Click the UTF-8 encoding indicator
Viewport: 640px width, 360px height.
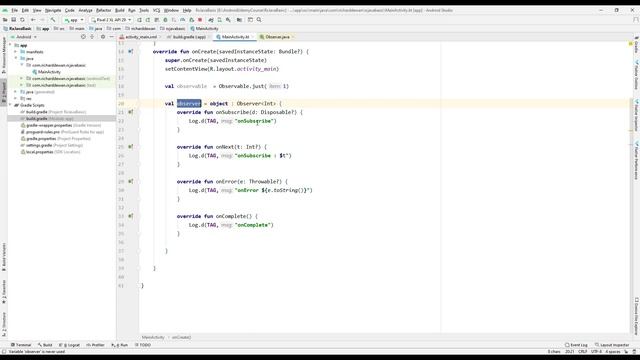pos(596,351)
